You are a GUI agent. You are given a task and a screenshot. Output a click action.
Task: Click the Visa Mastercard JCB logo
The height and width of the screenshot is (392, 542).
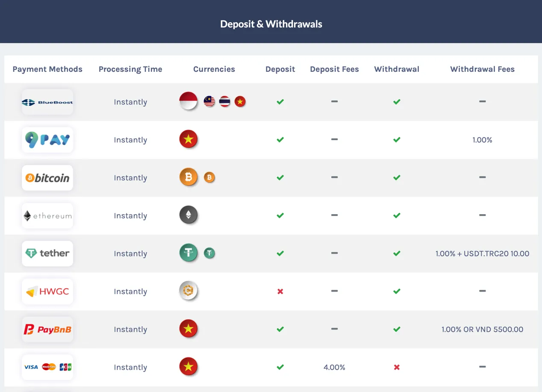47,367
